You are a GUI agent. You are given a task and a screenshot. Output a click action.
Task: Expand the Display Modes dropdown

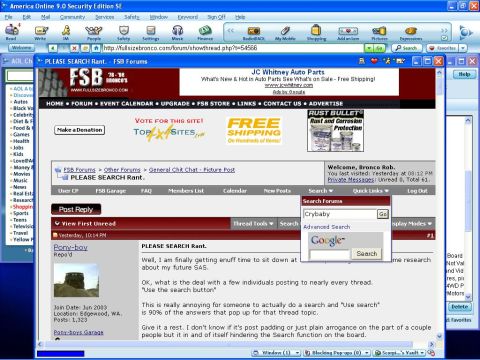point(412,224)
